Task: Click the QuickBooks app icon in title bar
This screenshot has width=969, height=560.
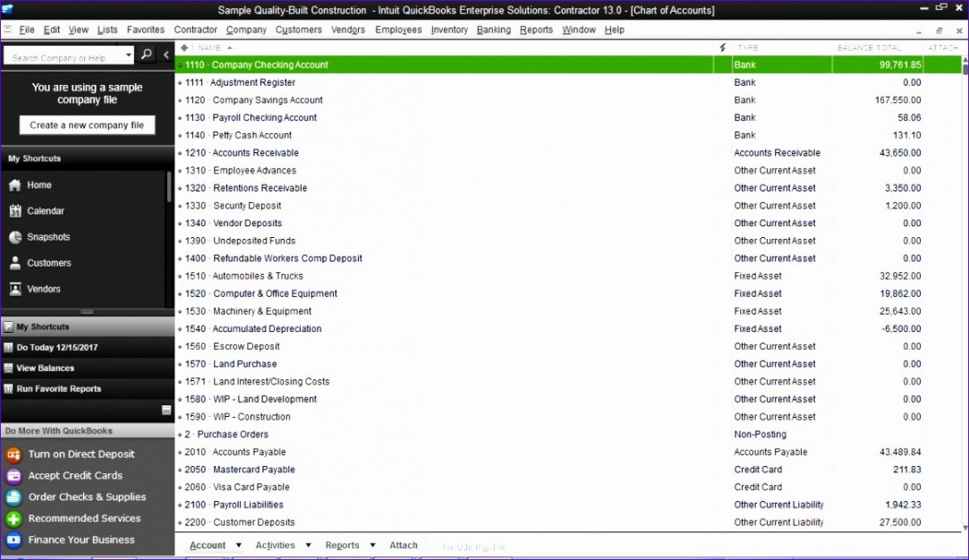Action: coord(7,9)
